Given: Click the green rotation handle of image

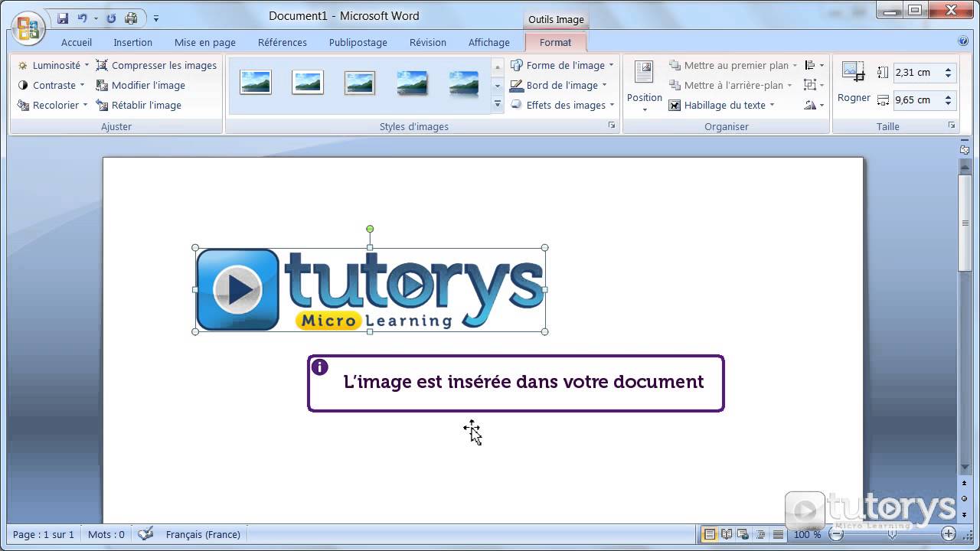Looking at the screenshot, I should tap(370, 229).
